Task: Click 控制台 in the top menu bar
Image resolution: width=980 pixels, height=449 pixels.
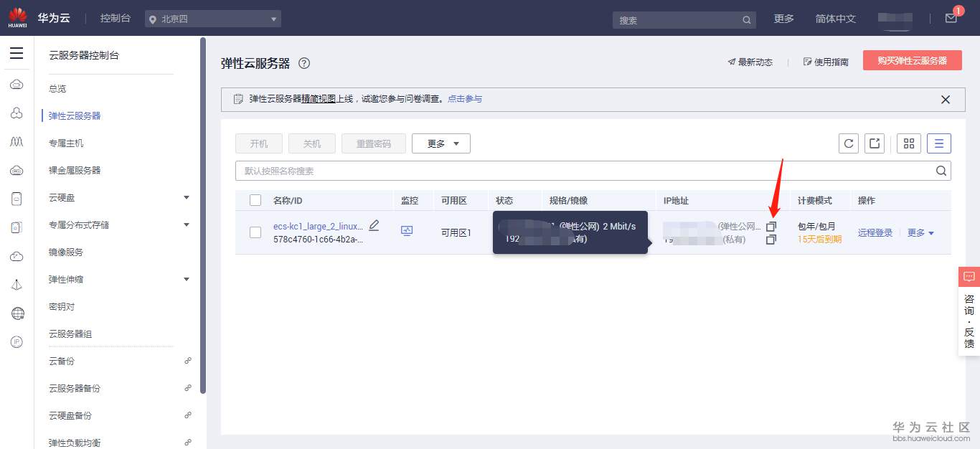Action: 115,18
